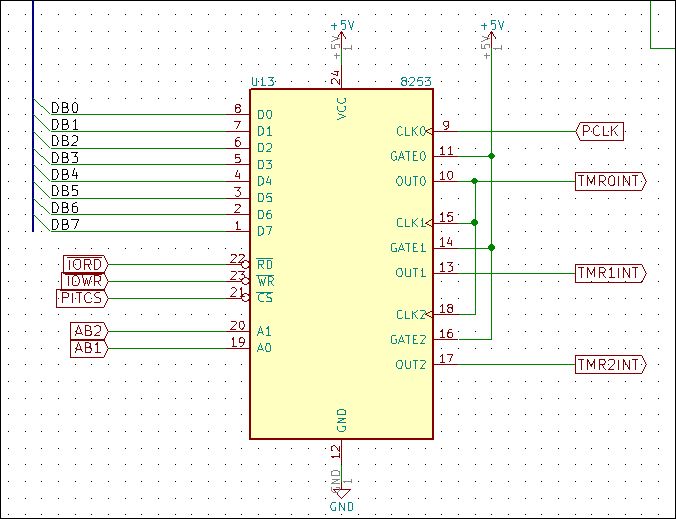Click the OUT0 pin name

tap(411, 181)
